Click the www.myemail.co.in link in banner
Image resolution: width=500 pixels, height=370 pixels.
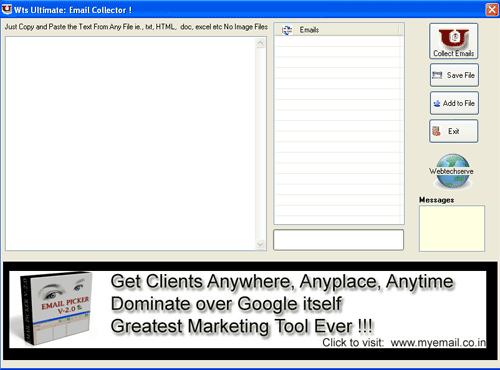(x=438, y=343)
